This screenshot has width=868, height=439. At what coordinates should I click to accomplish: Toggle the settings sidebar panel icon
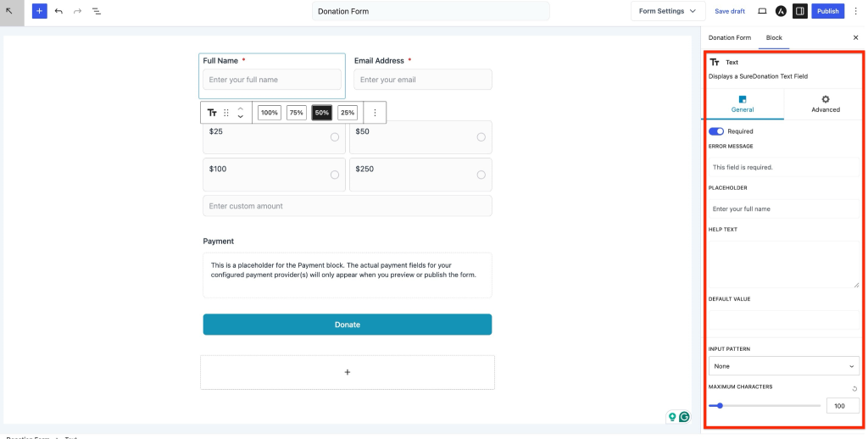pos(799,11)
